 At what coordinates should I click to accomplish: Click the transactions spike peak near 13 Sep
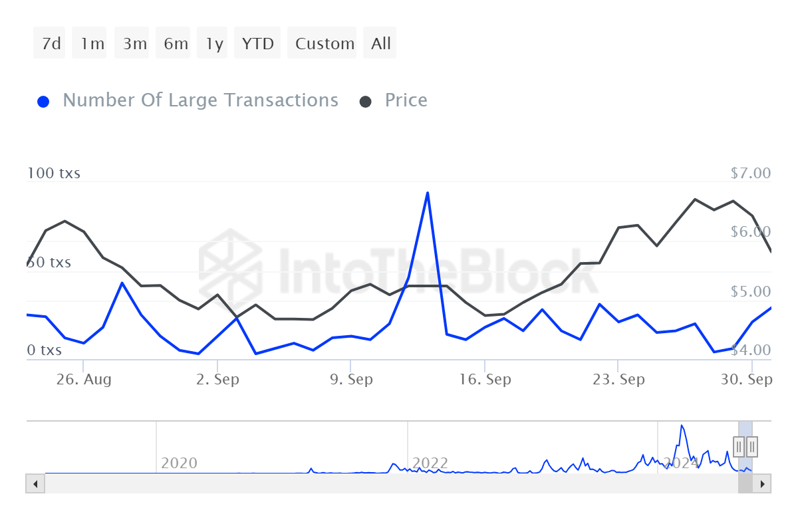click(427, 193)
